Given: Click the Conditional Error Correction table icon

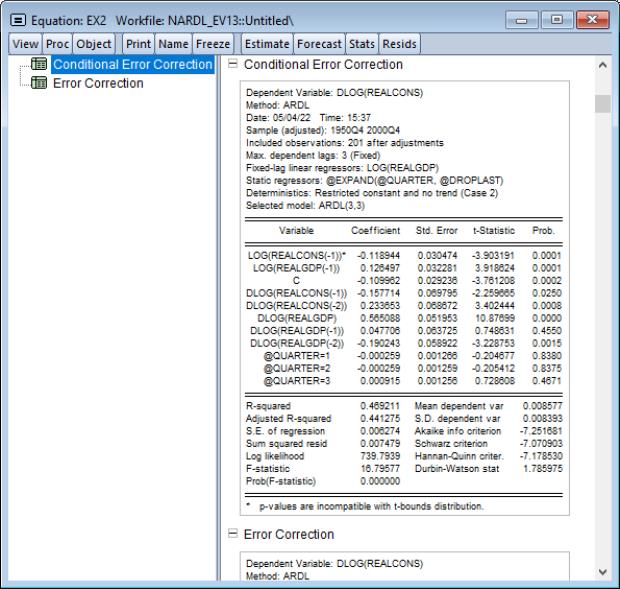Looking at the screenshot, I should point(41,66).
